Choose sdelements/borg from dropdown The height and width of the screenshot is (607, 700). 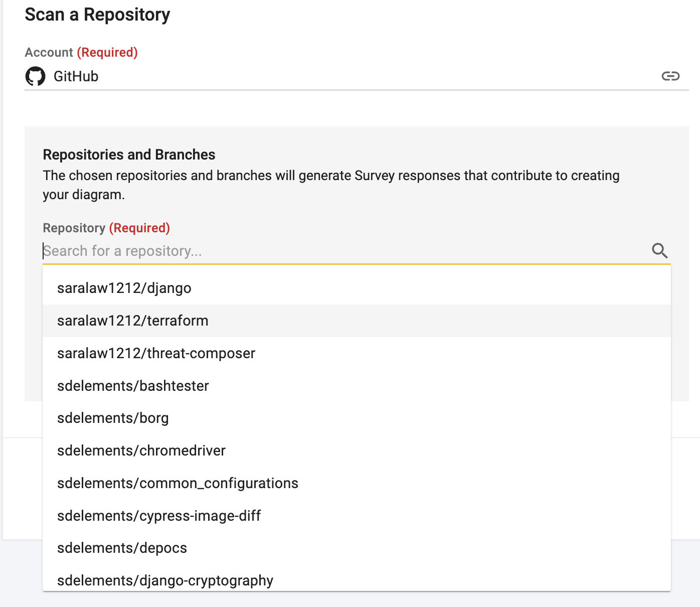tap(357, 418)
